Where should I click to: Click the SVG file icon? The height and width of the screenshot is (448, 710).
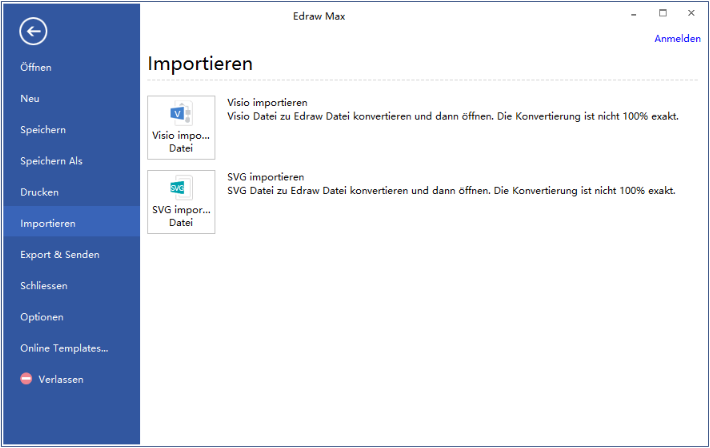click(x=181, y=188)
